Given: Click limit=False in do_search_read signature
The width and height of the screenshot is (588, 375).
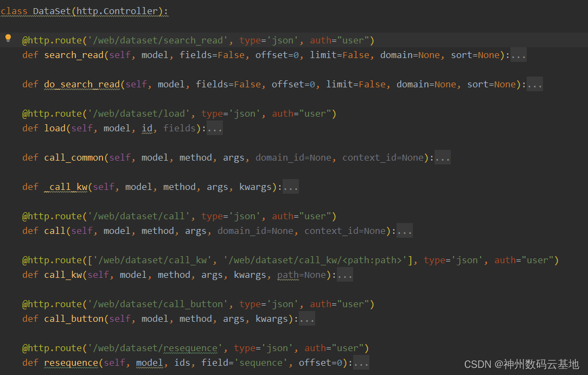Looking at the screenshot, I should [x=355, y=84].
